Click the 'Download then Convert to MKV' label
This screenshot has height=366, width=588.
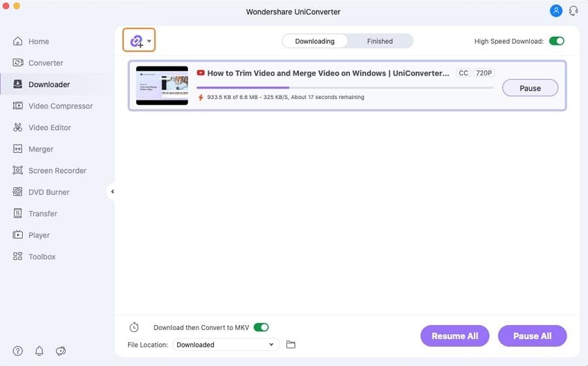(201, 327)
